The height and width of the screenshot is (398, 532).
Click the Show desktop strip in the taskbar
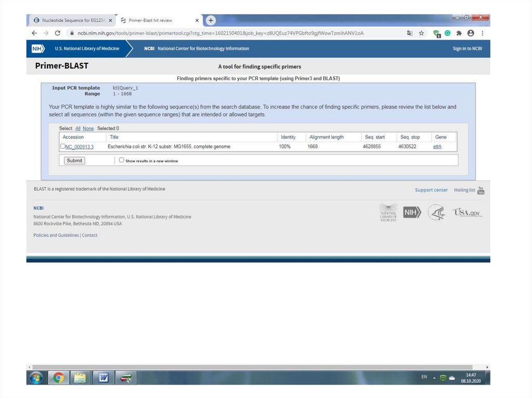coord(488,378)
